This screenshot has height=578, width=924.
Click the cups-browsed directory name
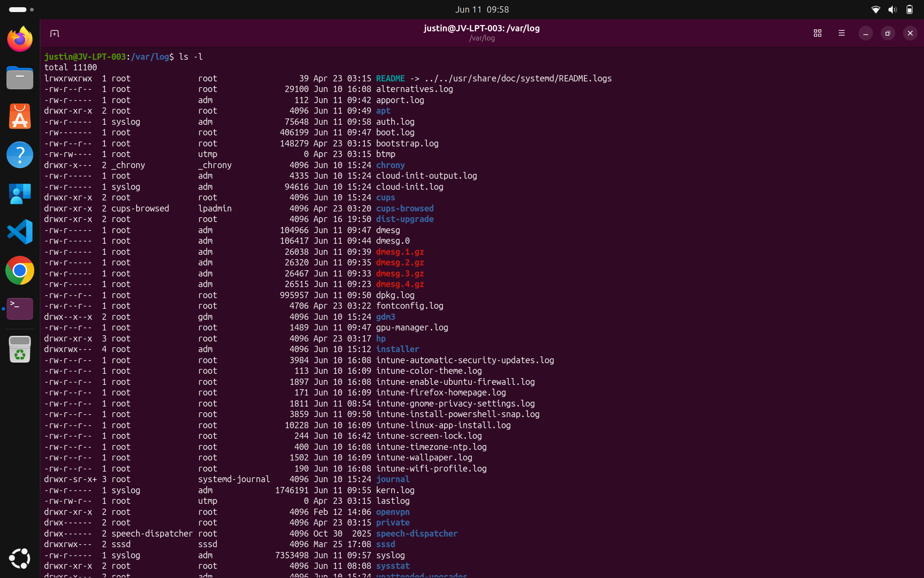coord(405,209)
